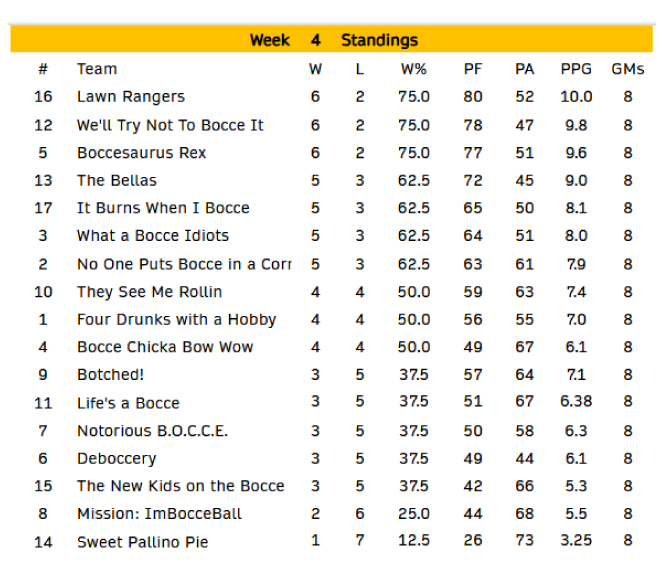The image size is (667, 563).
Task: Select the PF column header
Action: pos(473,69)
